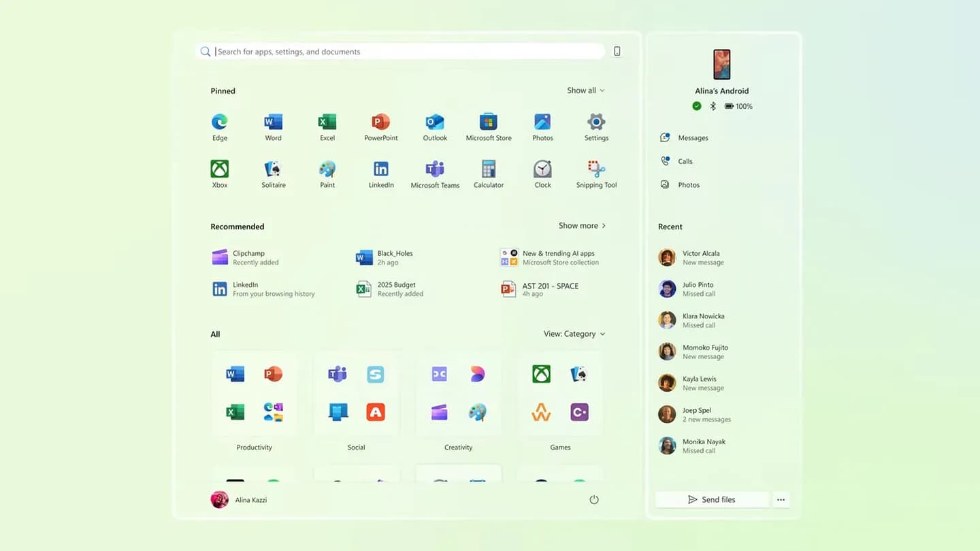Image resolution: width=980 pixels, height=551 pixels.
Task: Open the red A icon in Social folder
Action: 376,412
